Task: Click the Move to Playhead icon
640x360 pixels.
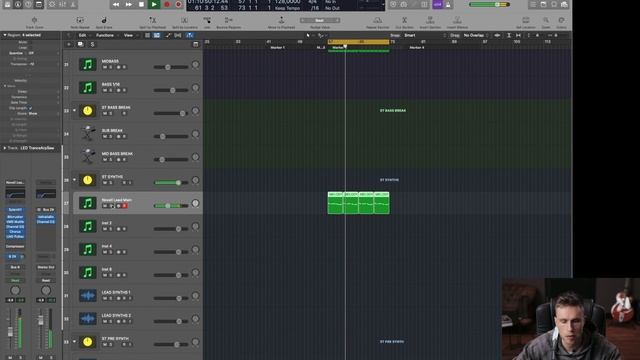Action: [281, 20]
